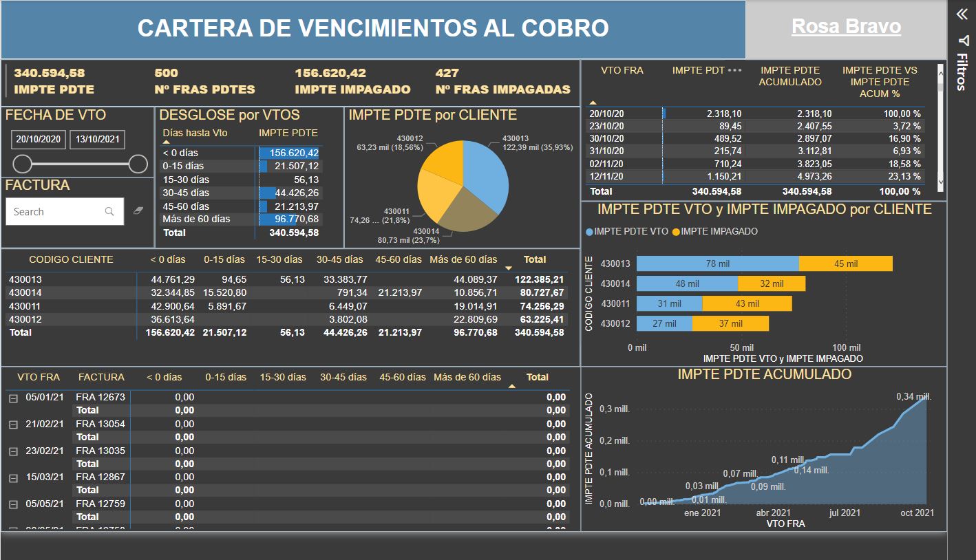Click the left handle of the date slider
Viewport: 976px width, 560px height.
[23, 164]
